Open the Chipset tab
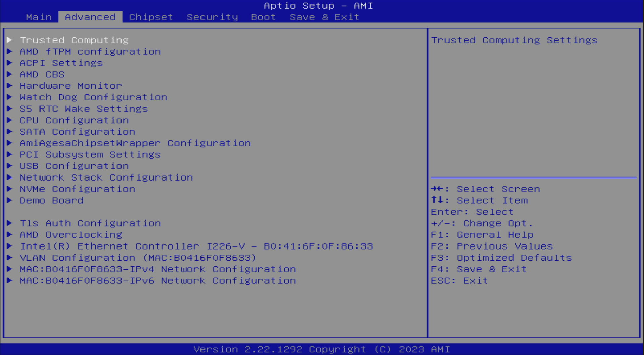Image resolution: width=644 pixels, height=355 pixels. coord(151,17)
